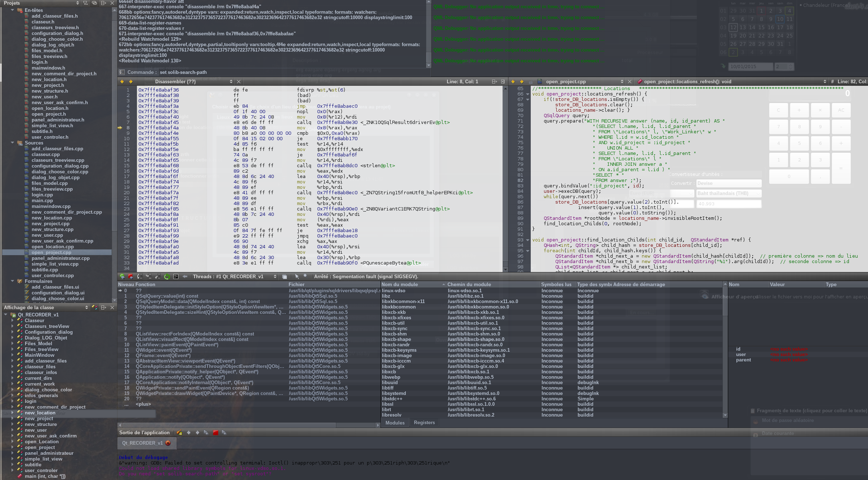Close the open_project.cpp document
868x480 pixels.
point(629,81)
